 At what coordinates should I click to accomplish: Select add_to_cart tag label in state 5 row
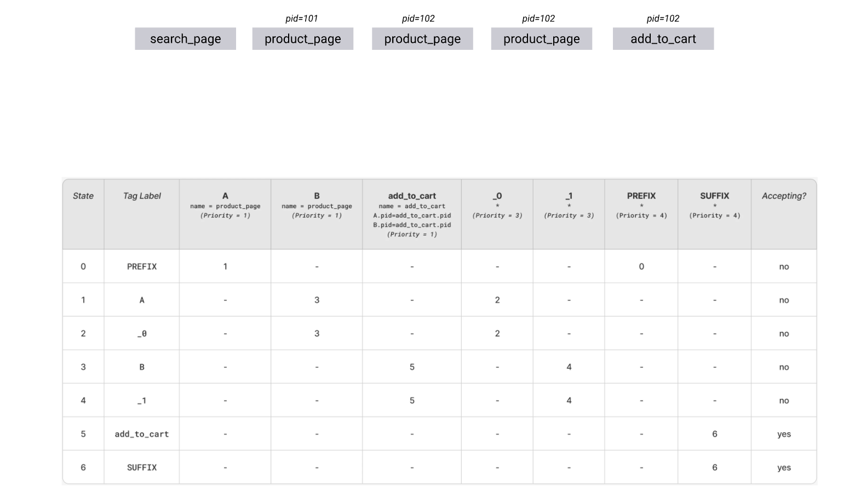coord(142,434)
